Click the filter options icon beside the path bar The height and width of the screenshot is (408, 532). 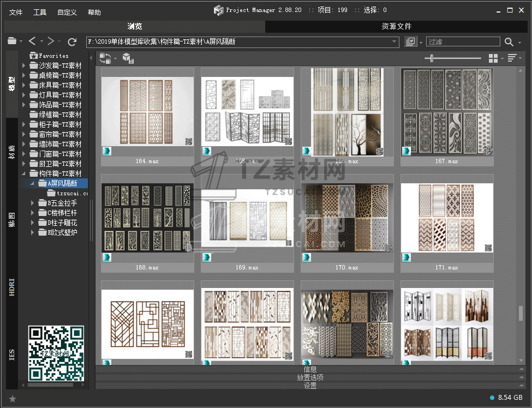point(411,42)
